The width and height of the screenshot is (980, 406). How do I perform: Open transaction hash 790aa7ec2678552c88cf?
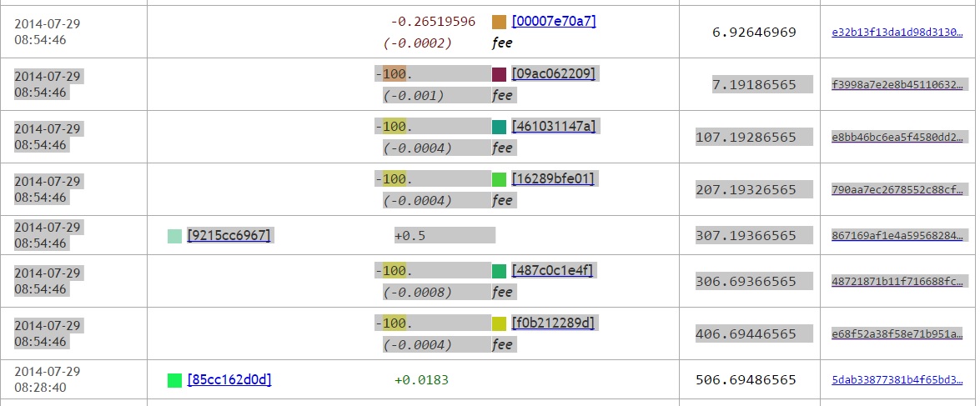(897, 190)
